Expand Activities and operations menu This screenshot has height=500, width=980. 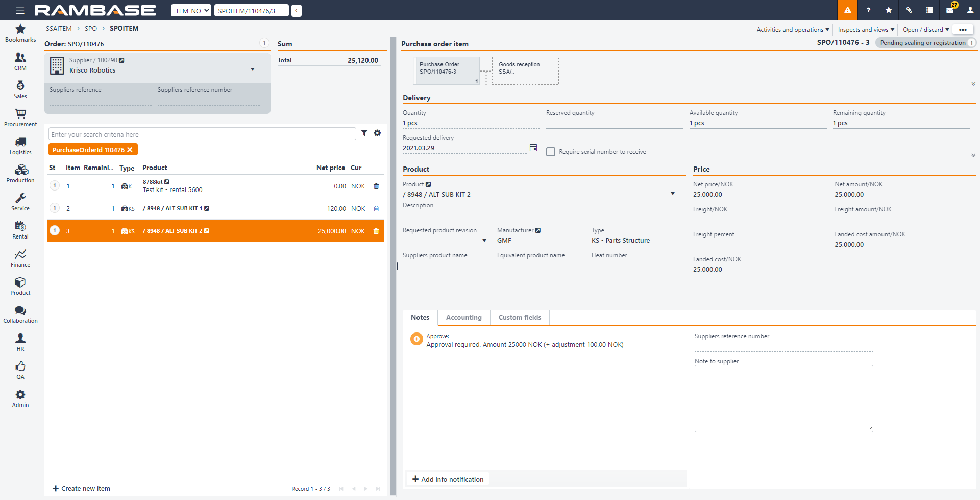(793, 30)
